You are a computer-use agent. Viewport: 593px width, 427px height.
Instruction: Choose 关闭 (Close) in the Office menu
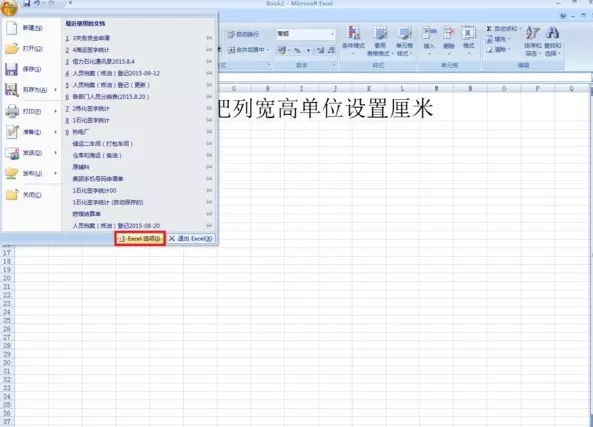[x=32, y=195]
